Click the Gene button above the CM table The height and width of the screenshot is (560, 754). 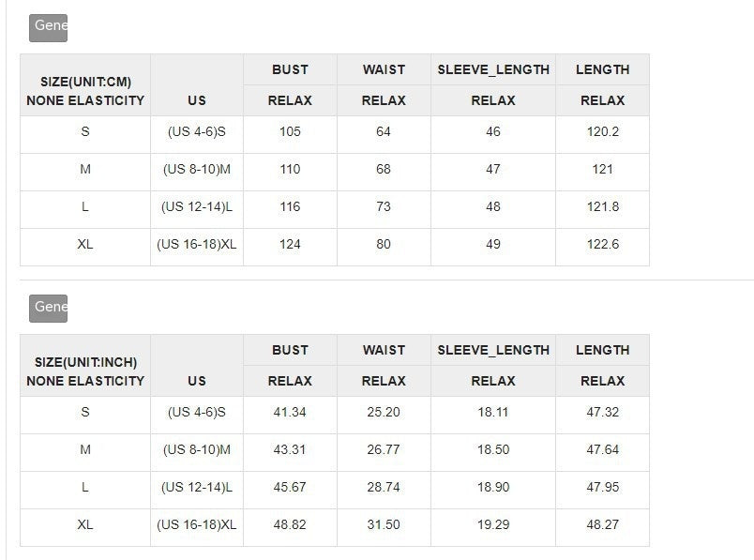tap(48, 27)
